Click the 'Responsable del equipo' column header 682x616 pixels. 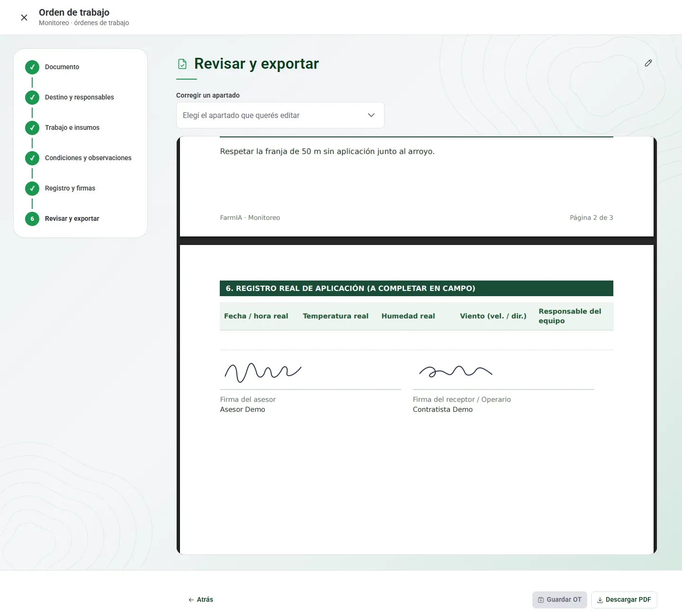570,316
